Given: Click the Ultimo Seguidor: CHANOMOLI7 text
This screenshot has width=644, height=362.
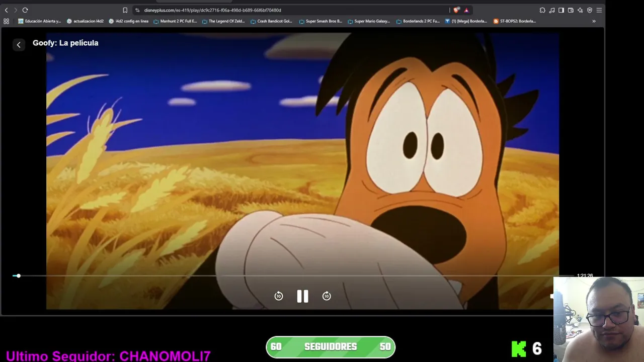Looking at the screenshot, I should click(108, 356).
